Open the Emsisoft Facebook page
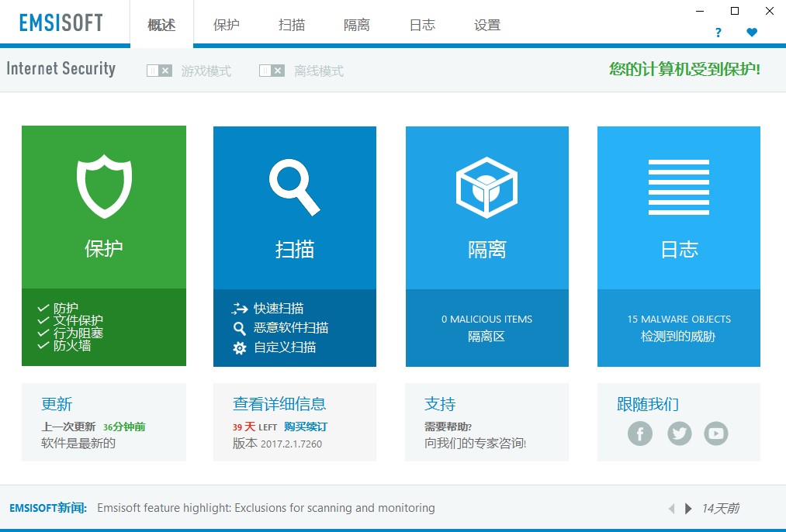Viewport: 786px width, 532px height. click(x=640, y=434)
